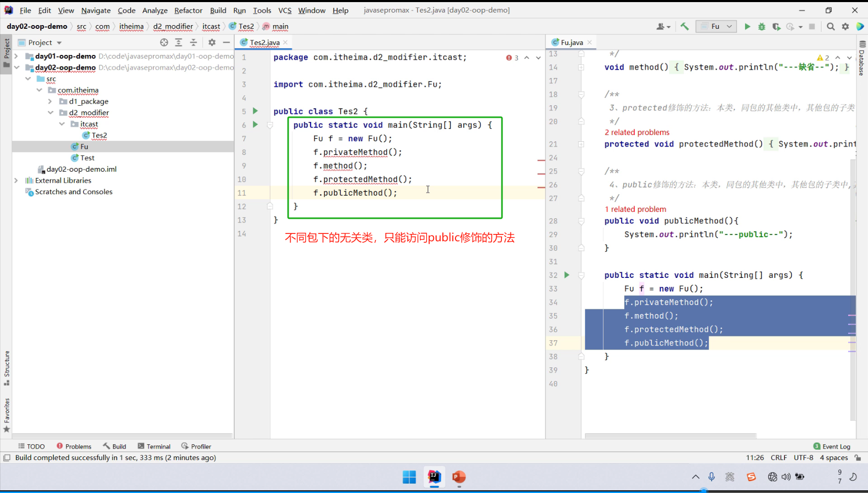
Task: Expand the day01-oop-demo module node
Action: pos(16,56)
